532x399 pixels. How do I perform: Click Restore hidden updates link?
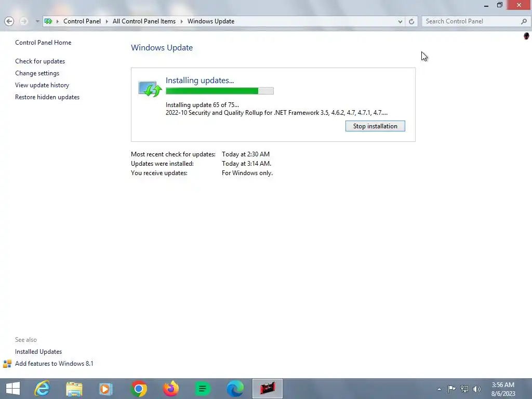pyautogui.click(x=47, y=97)
